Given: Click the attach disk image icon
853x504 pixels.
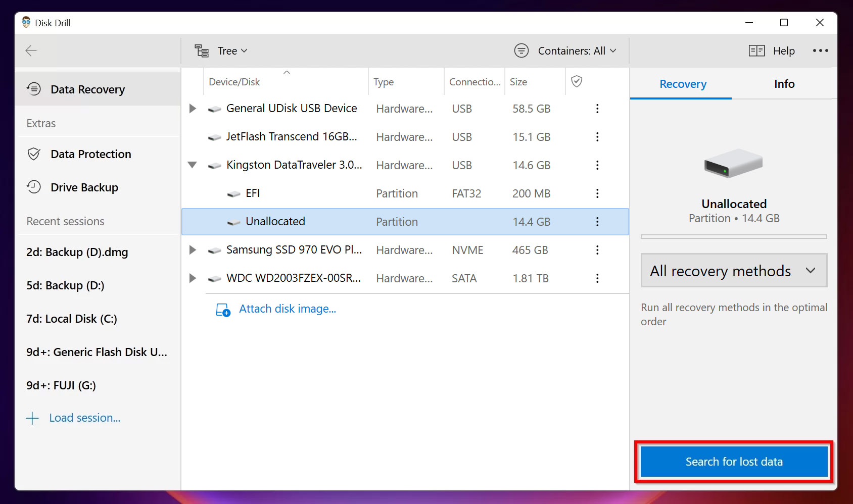Looking at the screenshot, I should pos(223,310).
